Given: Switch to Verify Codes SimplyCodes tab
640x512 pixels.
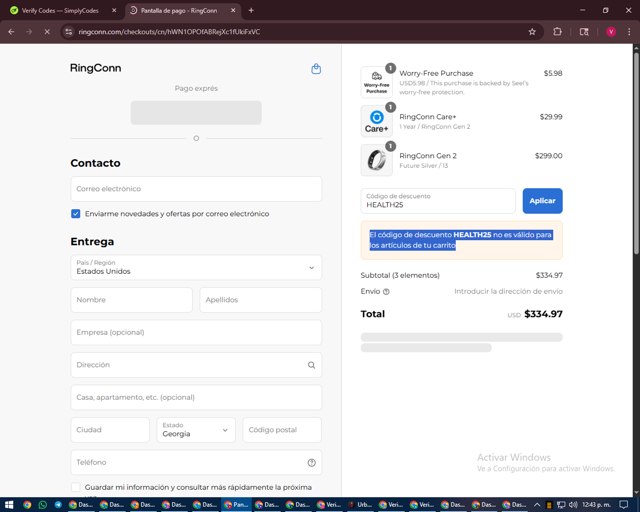Looking at the screenshot, I should click(60, 11).
